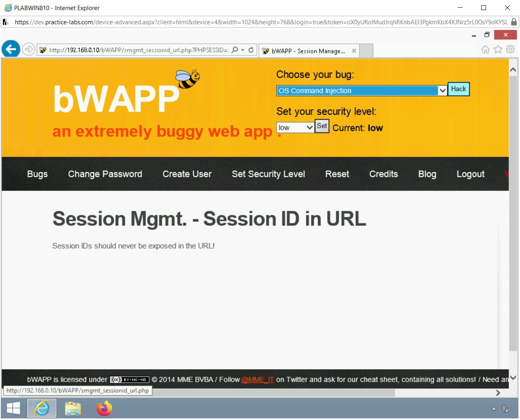
Task: Open the Bugs menu in bWAPP
Action: 37,174
